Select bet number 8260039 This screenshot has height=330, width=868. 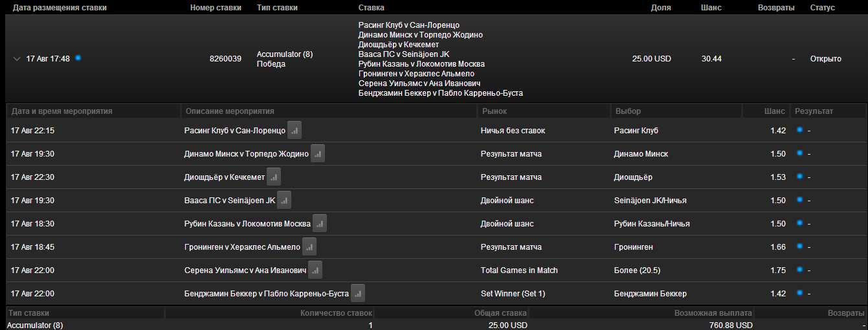pos(225,59)
